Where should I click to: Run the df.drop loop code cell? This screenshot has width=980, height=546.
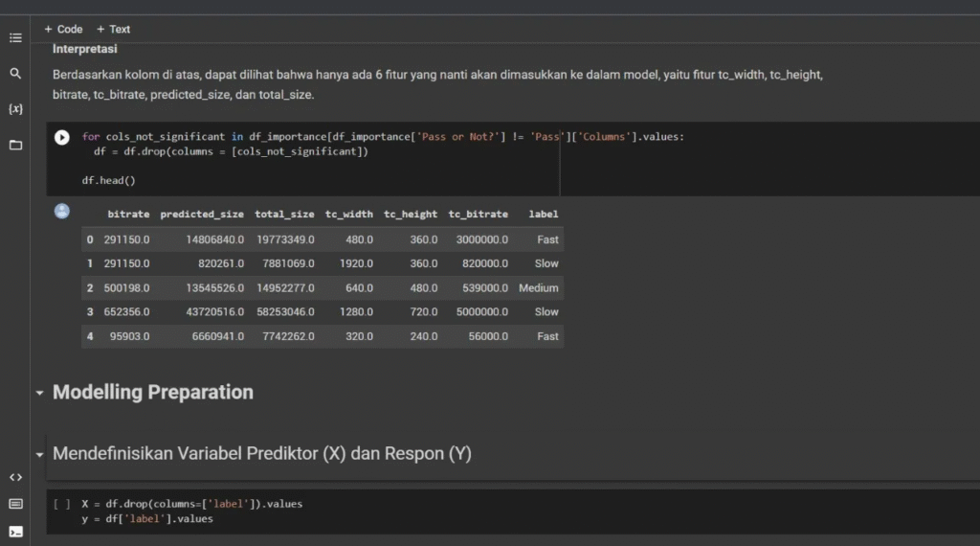click(62, 137)
